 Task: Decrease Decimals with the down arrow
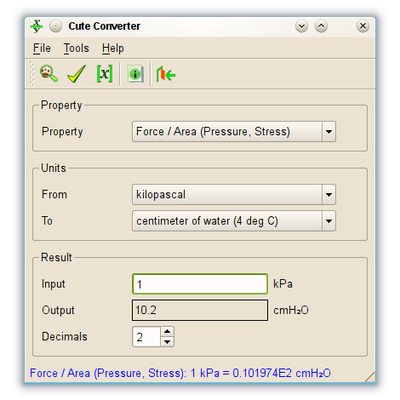pyautogui.click(x=167, y=342)
